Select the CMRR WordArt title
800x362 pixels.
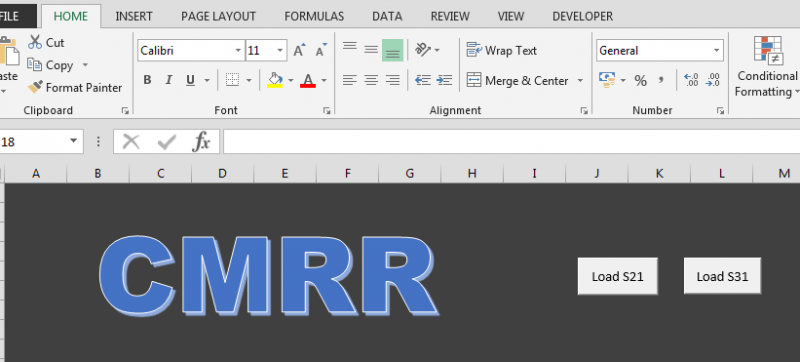(268, 277)
